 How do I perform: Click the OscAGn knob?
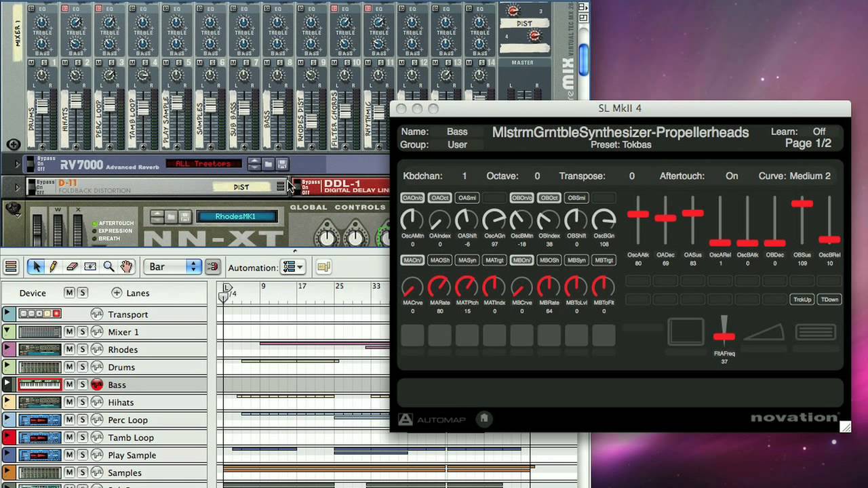(x=494, y=220)
